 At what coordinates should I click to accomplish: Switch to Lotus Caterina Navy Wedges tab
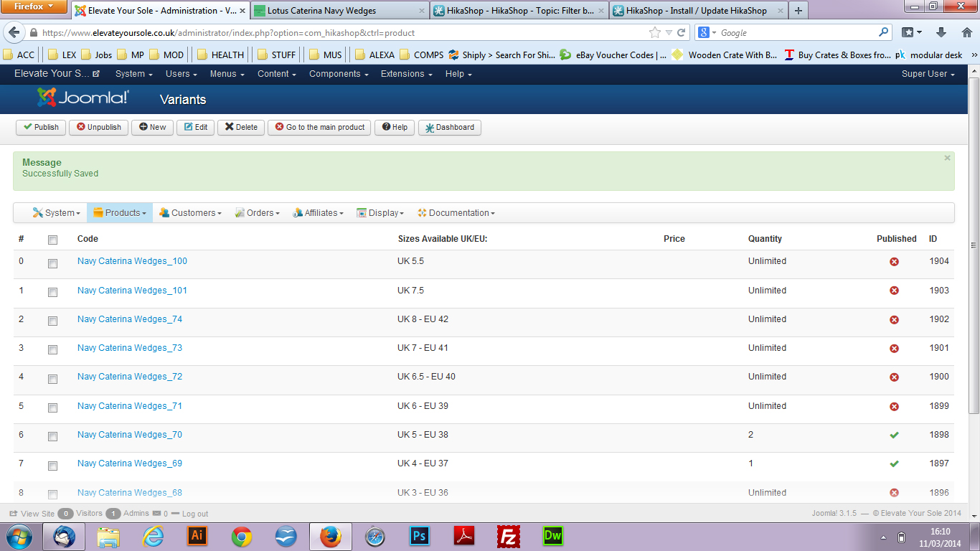[338, 11]
